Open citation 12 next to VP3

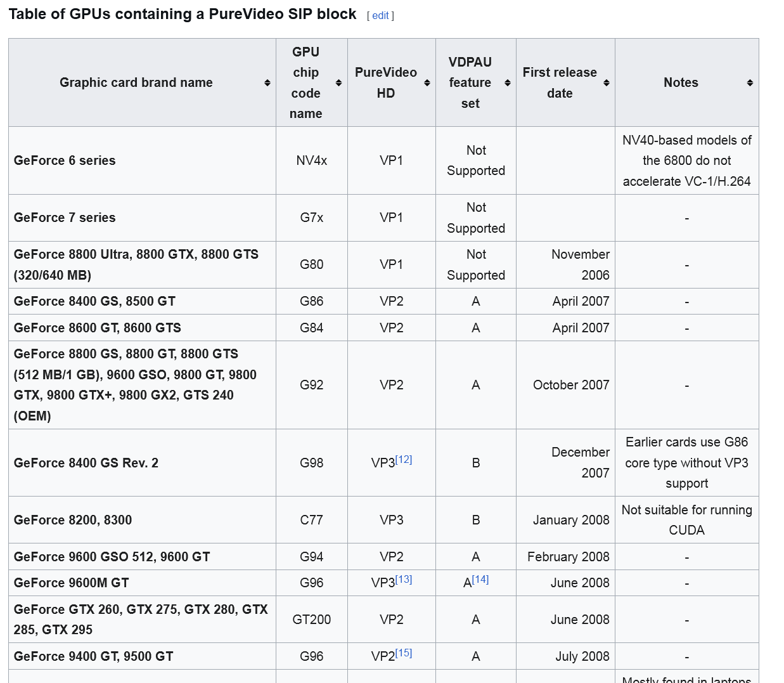pos(404,460)
